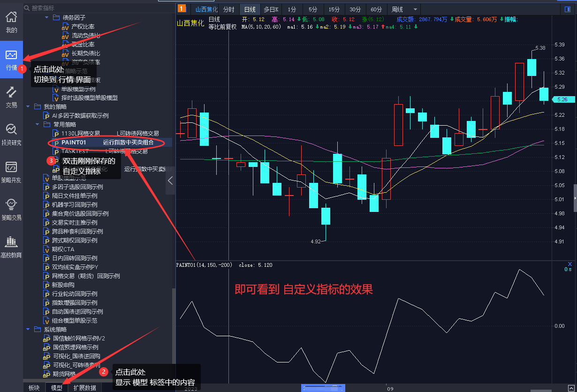The width and height of the screenshot is (577, 392).
Task: Open the 交易 trading sidebar icon
Action: point(11,97)
